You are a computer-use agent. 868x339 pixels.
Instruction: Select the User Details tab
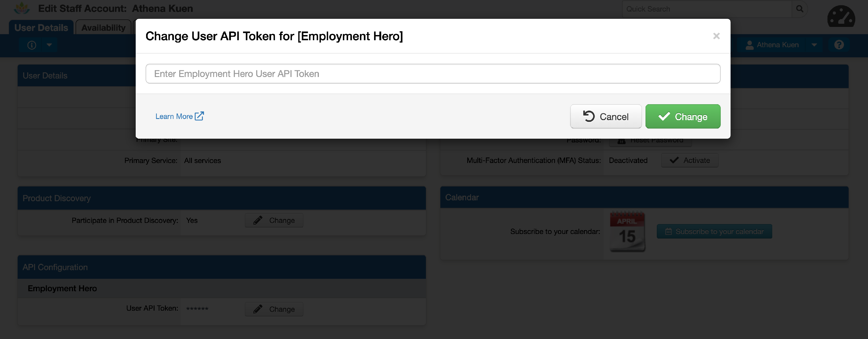point(41,28)
